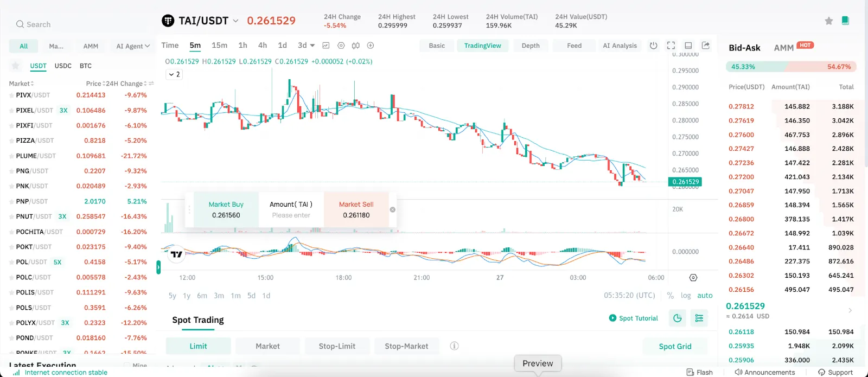Collapse the indicator legend showing 2
This screenshot has height=377, width=868.
174,74
